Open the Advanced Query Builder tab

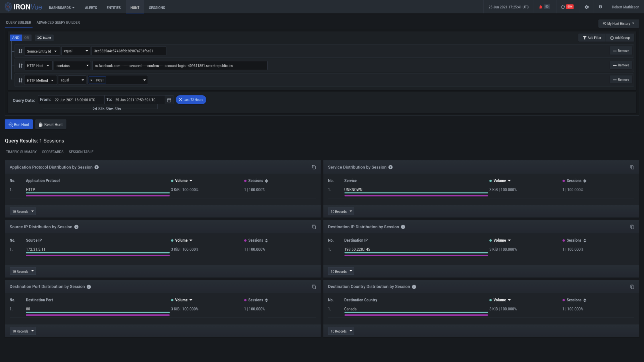pyautogui.click(x=58, y=23)
